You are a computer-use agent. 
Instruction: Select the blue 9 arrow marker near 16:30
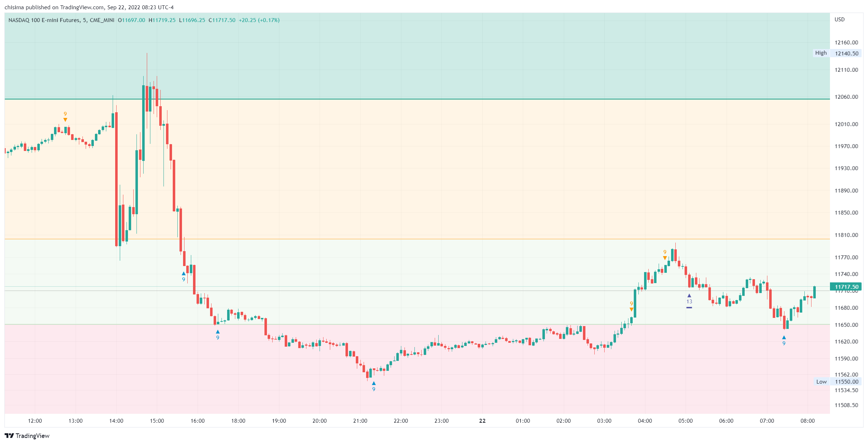(218, 335)
